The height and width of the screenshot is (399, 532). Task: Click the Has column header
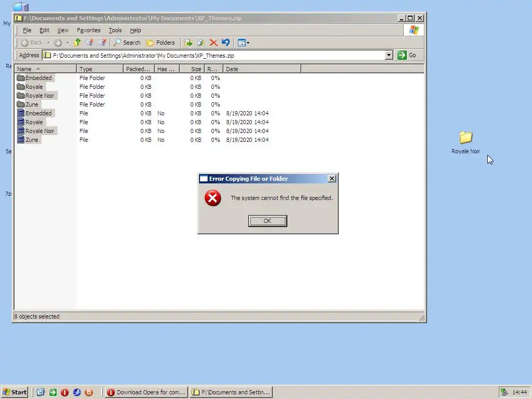point(167,69)
